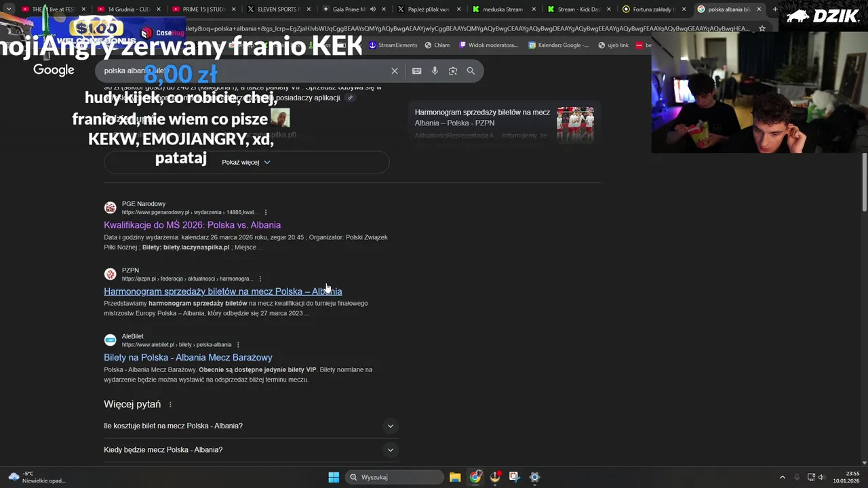Screen dimensions: 868x488
Task: Open the tab search dropdown arrow
Action: (x=9, y=9)
